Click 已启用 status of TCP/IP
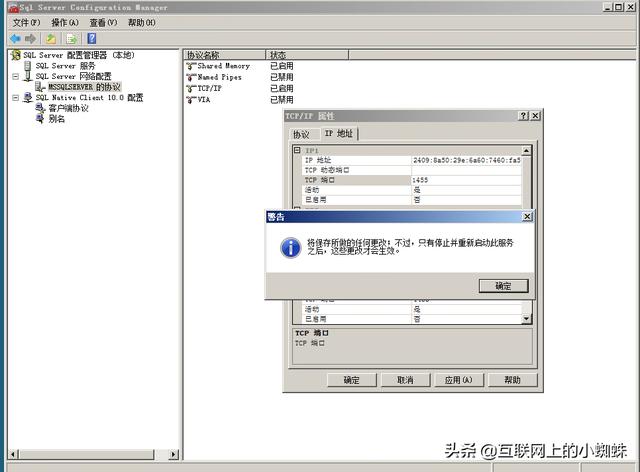This screenshot has width=640, height=472. point(282,88)
